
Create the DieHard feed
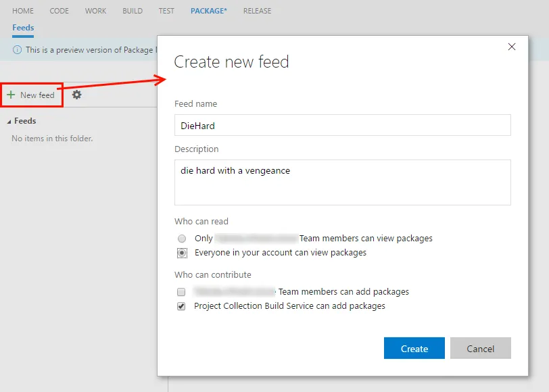414,348
